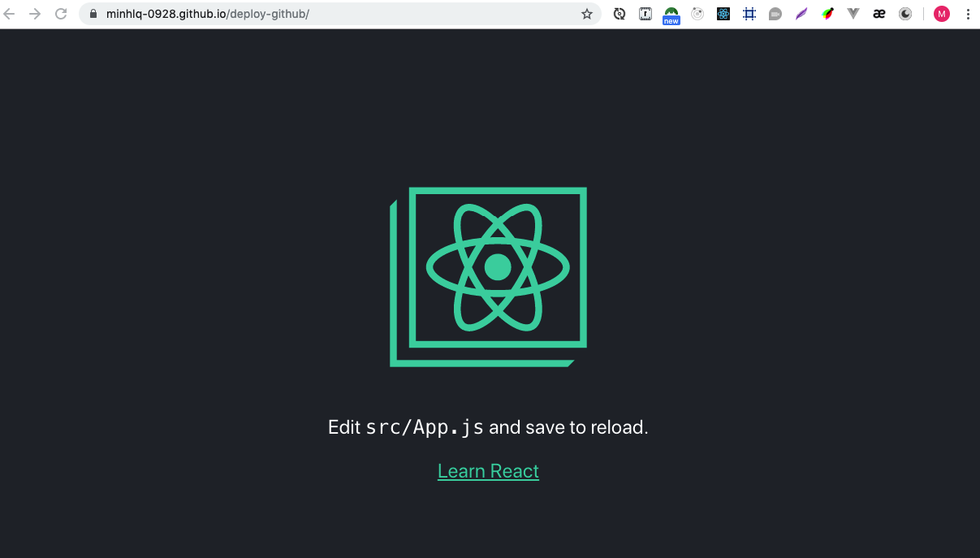This screenshot has height=558, width=980.
Task: Open the multicolor color-picker extension icon
Action: 827,14
